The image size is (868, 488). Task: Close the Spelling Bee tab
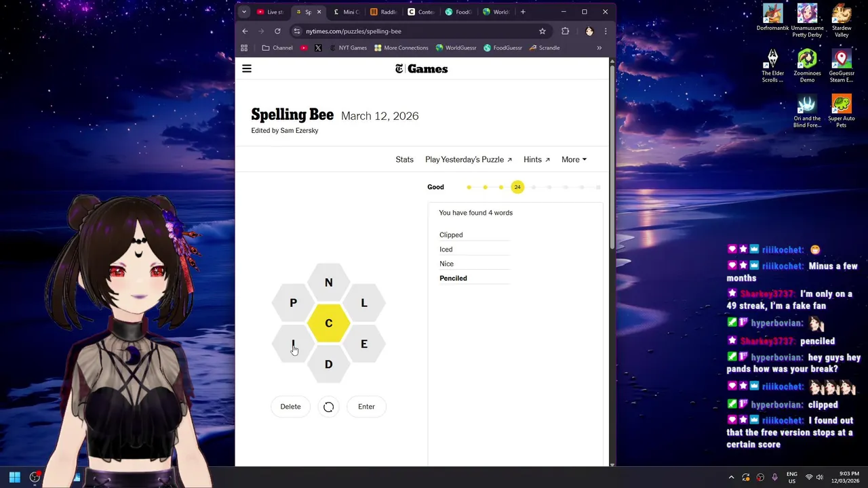click(319, 12)
